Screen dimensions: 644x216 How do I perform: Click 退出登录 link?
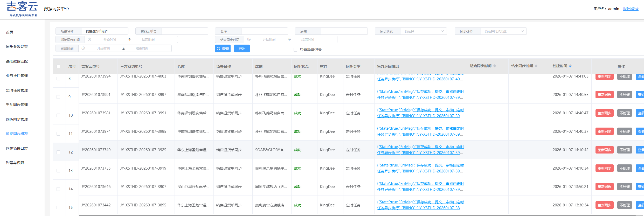(631, 9)
